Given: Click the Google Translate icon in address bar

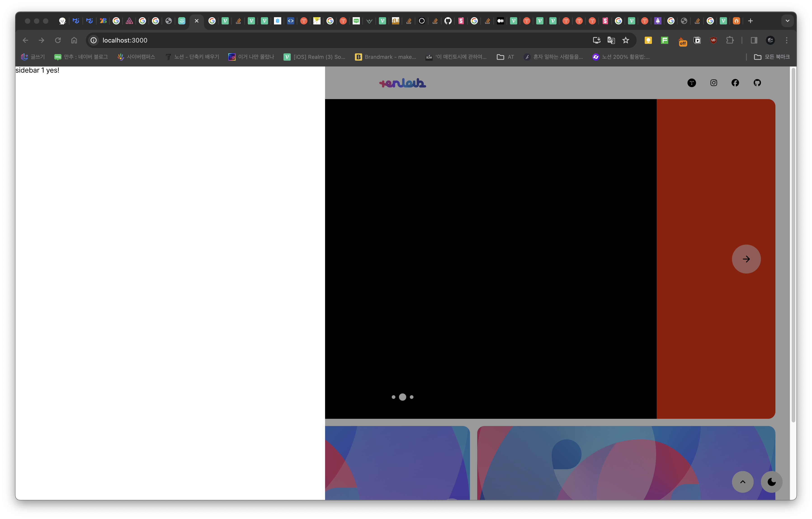Looking at the screenshot, I should point(611,40).
